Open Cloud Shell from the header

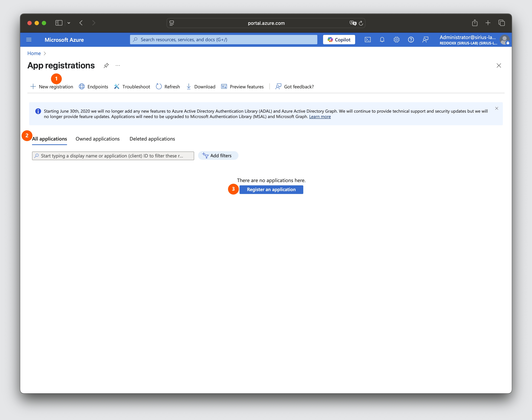[x=368, y=40]
